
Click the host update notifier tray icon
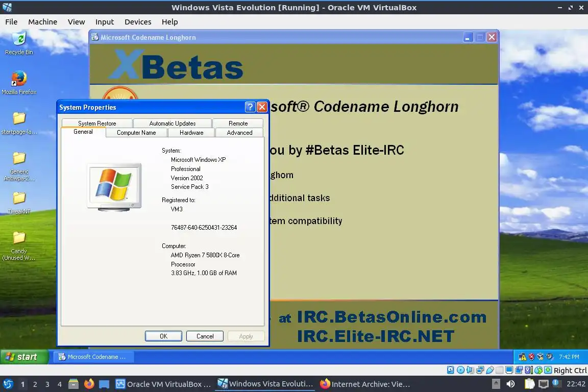pos(556,383)
